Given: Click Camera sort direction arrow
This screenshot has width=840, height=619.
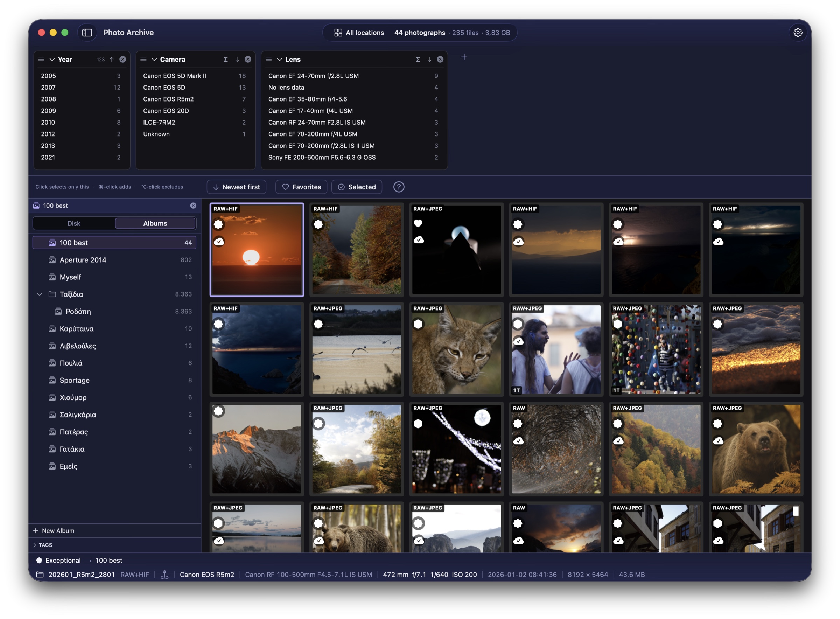Looking at the screenshot, I should click(x=237, y=59).
